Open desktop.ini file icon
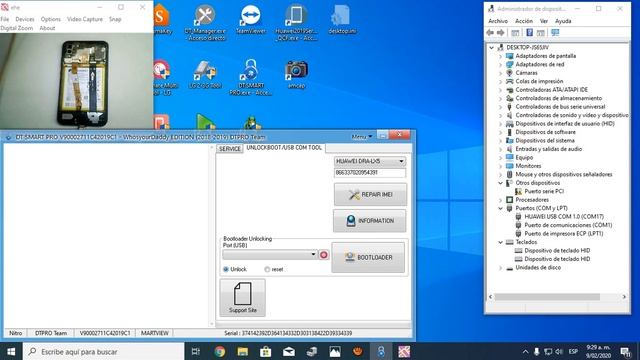Image resolution: width=640 pixels, height=360 pixels. [x=342, y=19]
